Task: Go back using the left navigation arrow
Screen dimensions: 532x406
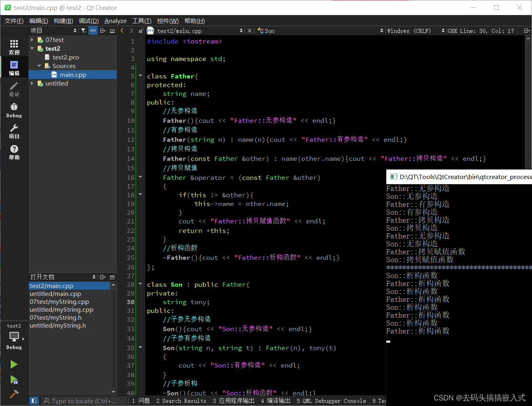Action: click(122, 30)
